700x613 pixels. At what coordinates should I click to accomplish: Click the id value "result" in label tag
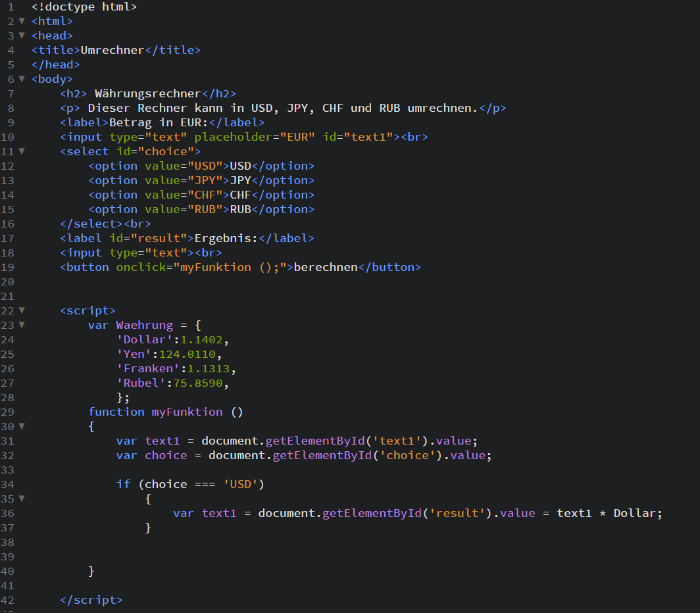pyautogui.click(x=159, y=238)
